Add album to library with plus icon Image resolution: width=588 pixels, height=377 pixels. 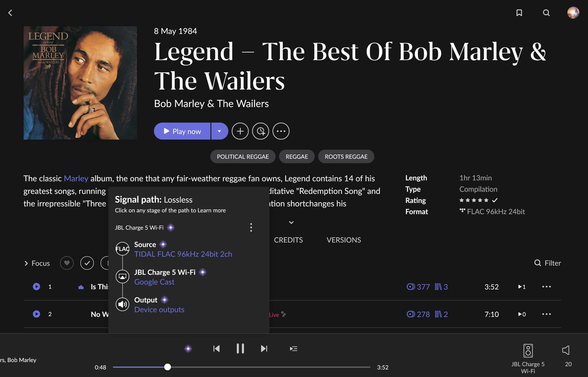coord(240,131)
